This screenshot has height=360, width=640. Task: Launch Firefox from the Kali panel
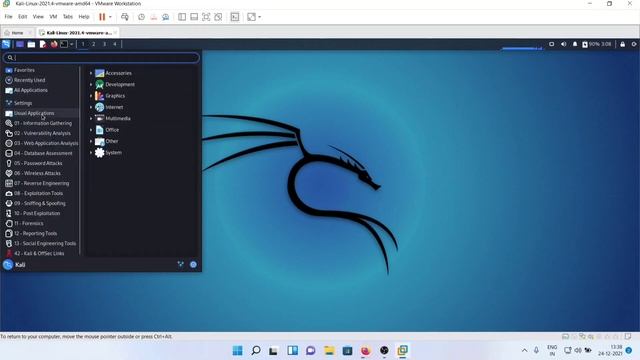54,44
